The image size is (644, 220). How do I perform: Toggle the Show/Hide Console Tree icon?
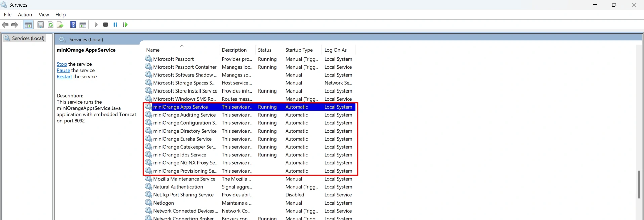[28, 25]
